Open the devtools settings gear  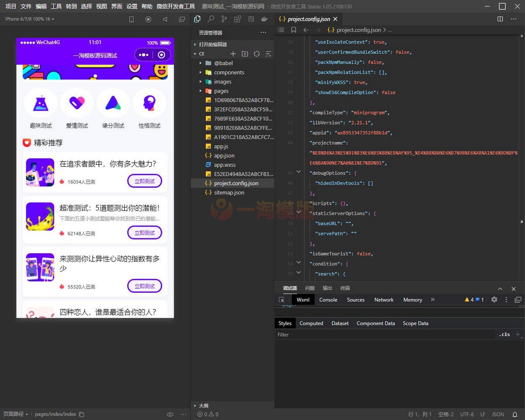pos(494,300)
